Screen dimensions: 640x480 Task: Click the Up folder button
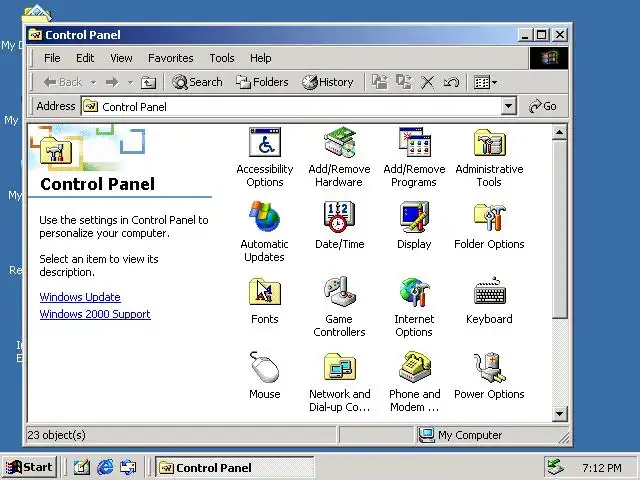click(x=148, y=82)
